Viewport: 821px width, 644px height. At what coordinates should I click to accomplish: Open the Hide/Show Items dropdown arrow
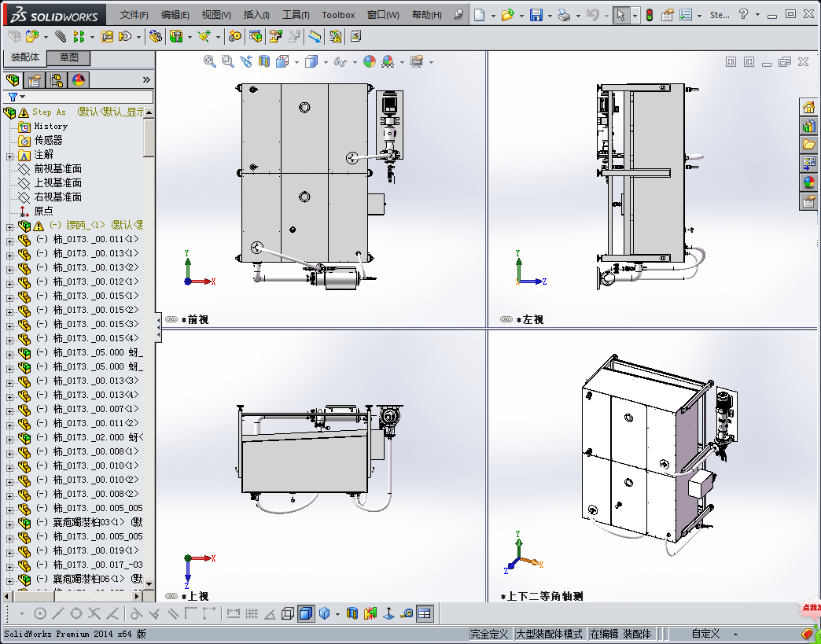point(355,62)
